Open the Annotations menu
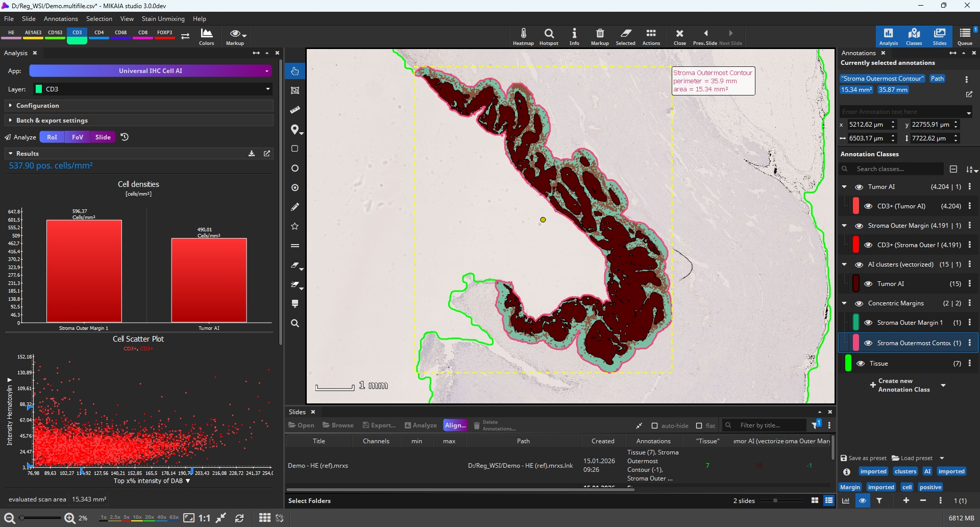 61,19
